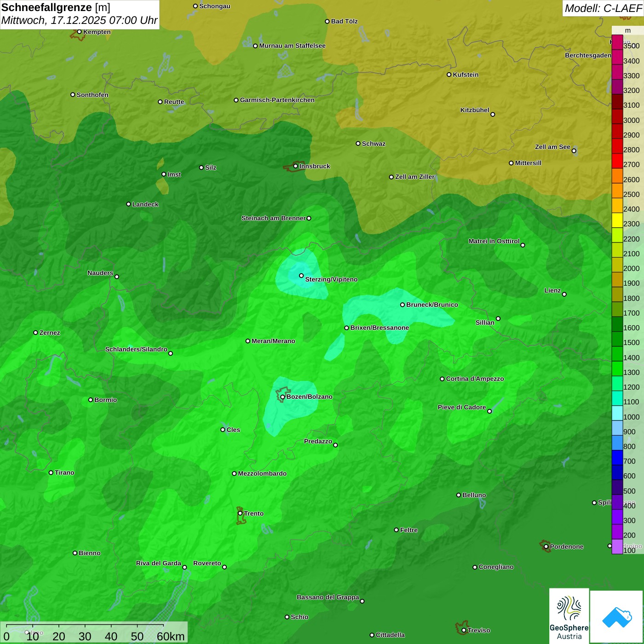This screenshot has height=644, width=644.
Task: Select Feltre on the map
Action: tap(406, 530)
